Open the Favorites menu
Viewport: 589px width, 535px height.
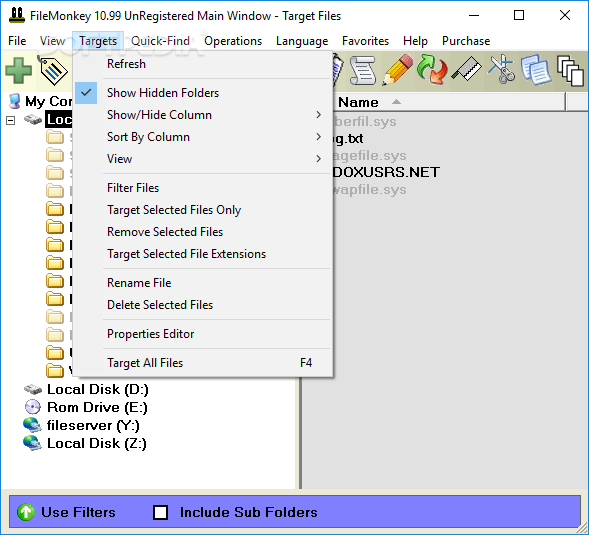point(365,41)
